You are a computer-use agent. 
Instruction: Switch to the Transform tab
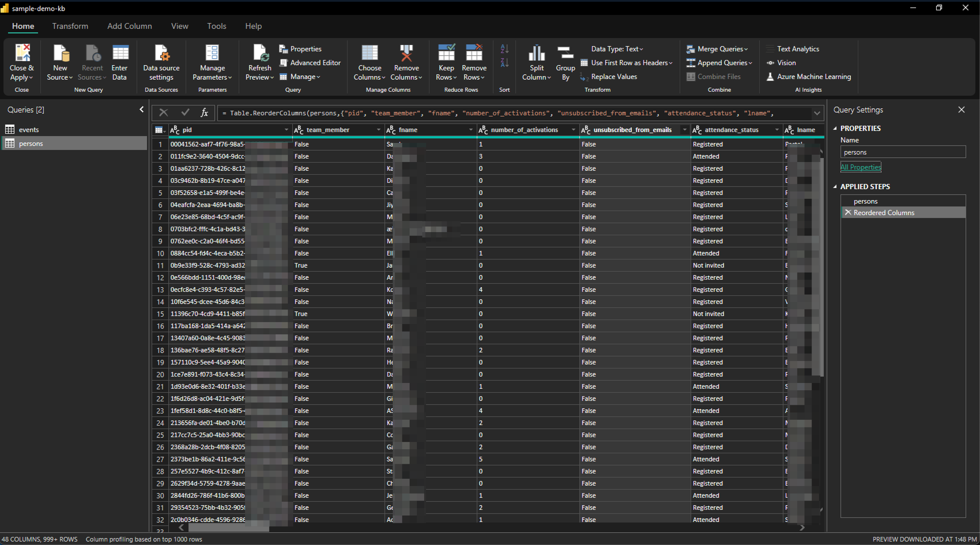(70, 26)
